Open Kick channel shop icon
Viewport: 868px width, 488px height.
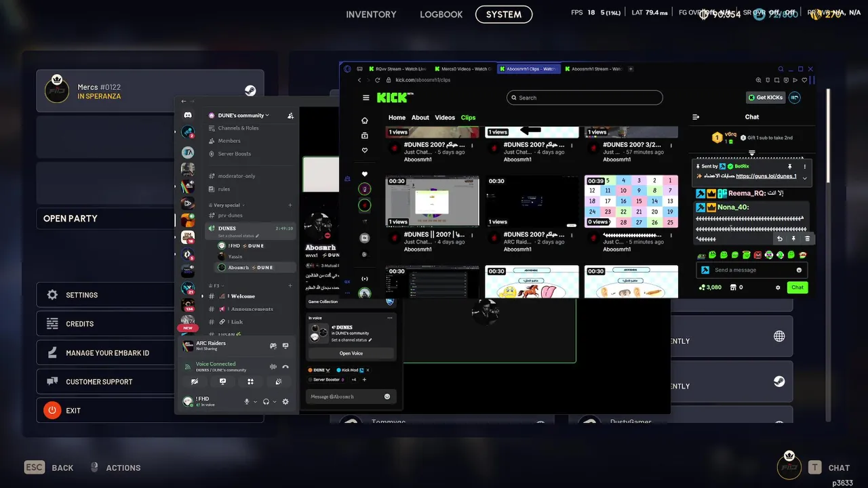(x=733, y=287)
